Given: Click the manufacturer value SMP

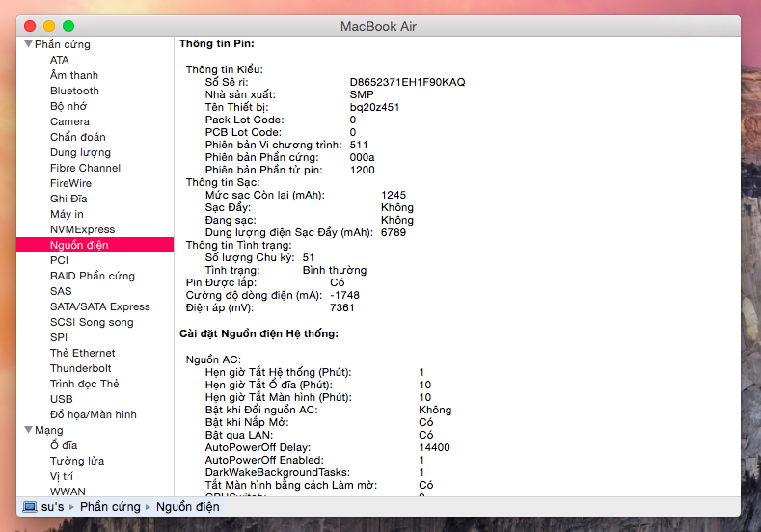Looking at the screenshot, I should point(362,94).
